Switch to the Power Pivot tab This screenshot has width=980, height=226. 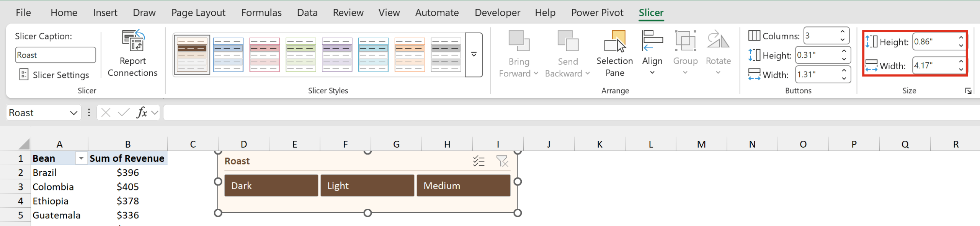[597, 13]
